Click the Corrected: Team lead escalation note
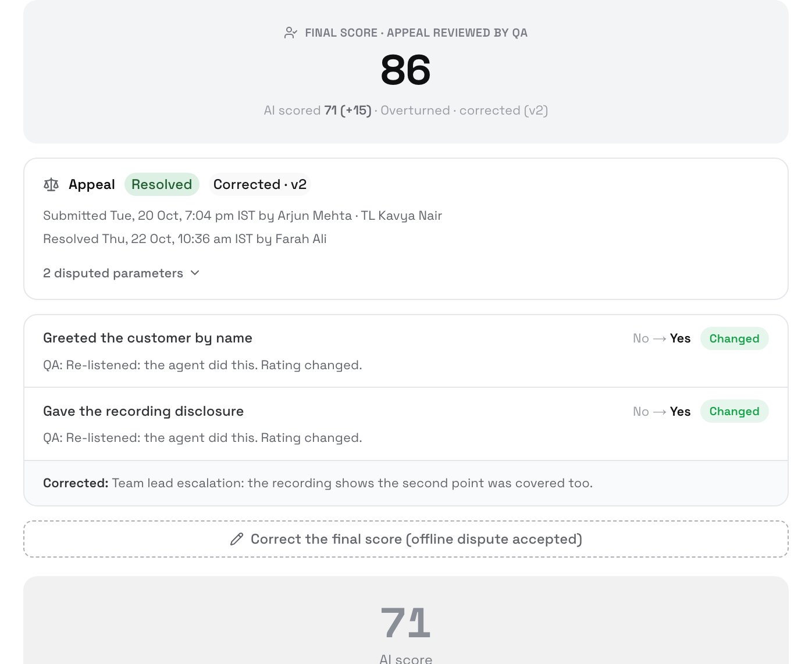The height and width of the screenshot is (664, 812). click(x=318, y=483)
